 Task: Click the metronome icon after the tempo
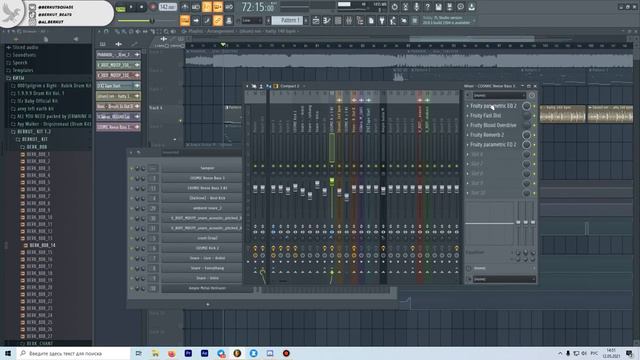click(x=185, y=7)
